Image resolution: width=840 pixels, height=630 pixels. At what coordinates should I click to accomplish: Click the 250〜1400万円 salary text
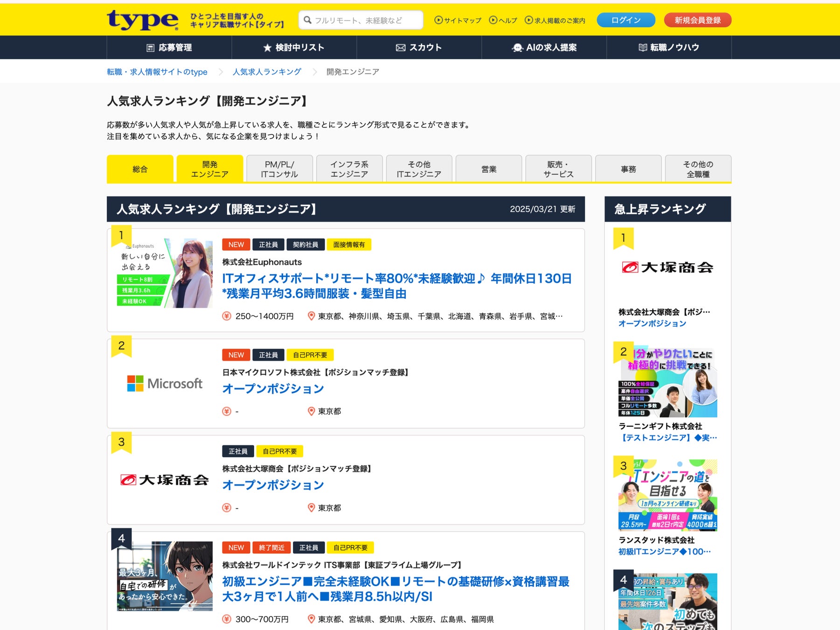tap(264, 316)
